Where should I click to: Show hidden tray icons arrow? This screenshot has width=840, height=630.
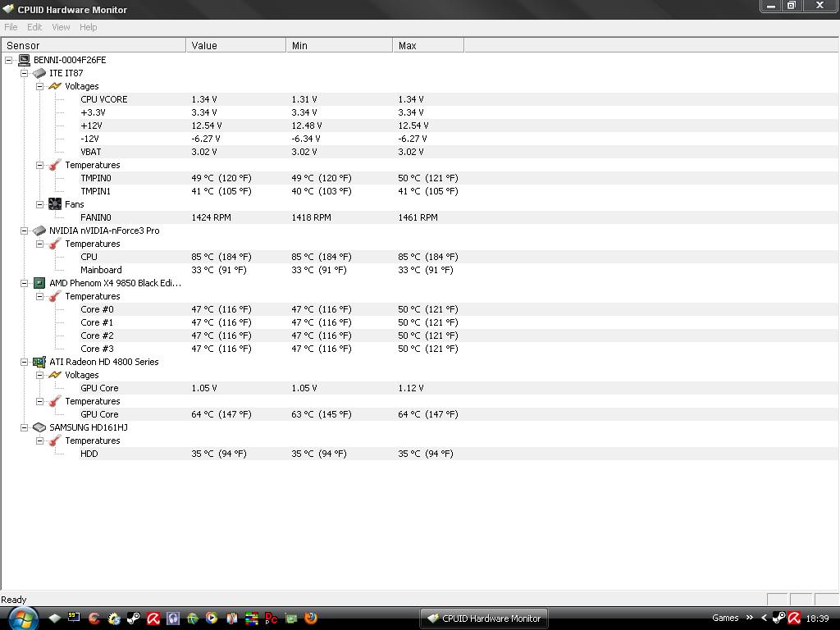point(764,619)
